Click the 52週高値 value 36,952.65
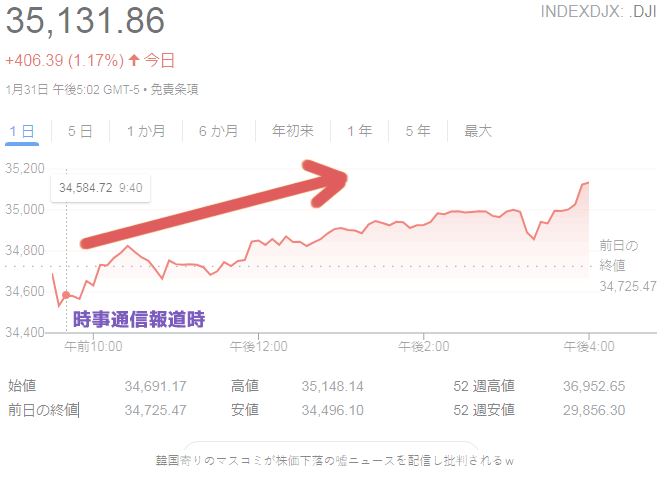Screen dimensions: 667x484 [x=594, y=386]
